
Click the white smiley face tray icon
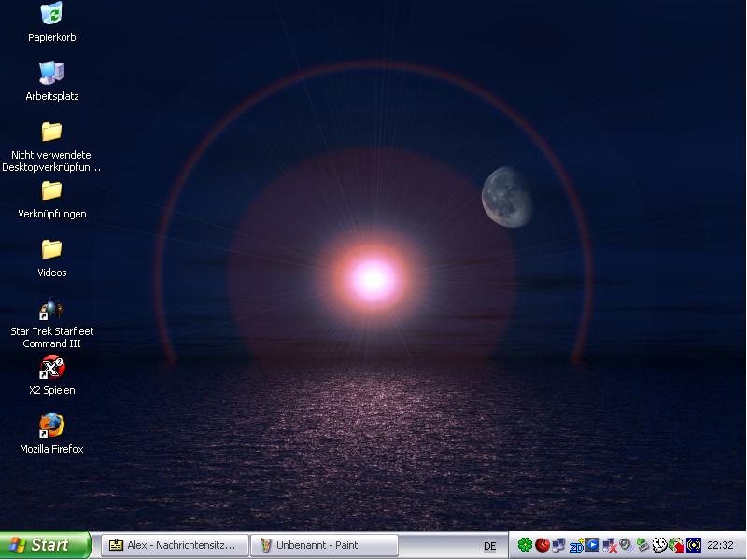click(659, 545)
